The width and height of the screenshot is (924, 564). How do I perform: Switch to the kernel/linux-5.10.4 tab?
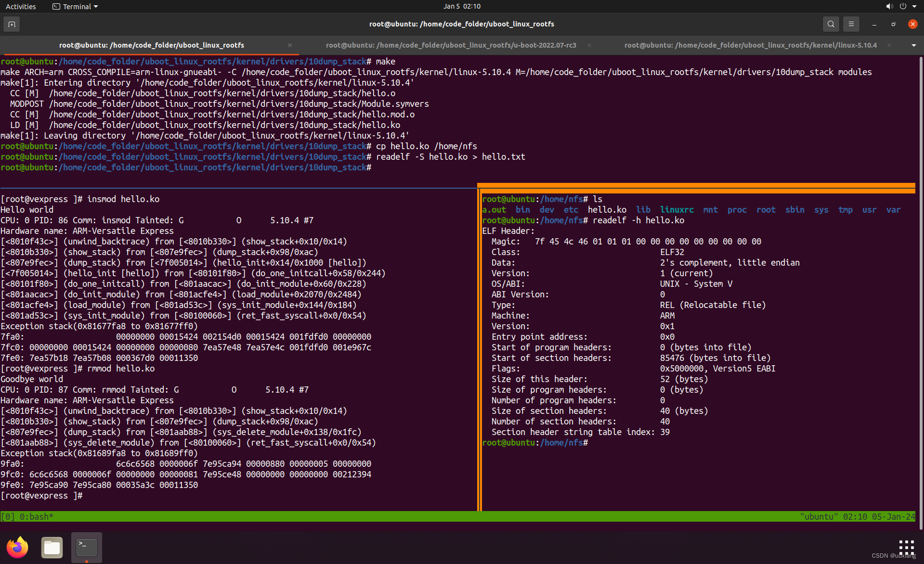pyautogui.click(x=750, y=45)
